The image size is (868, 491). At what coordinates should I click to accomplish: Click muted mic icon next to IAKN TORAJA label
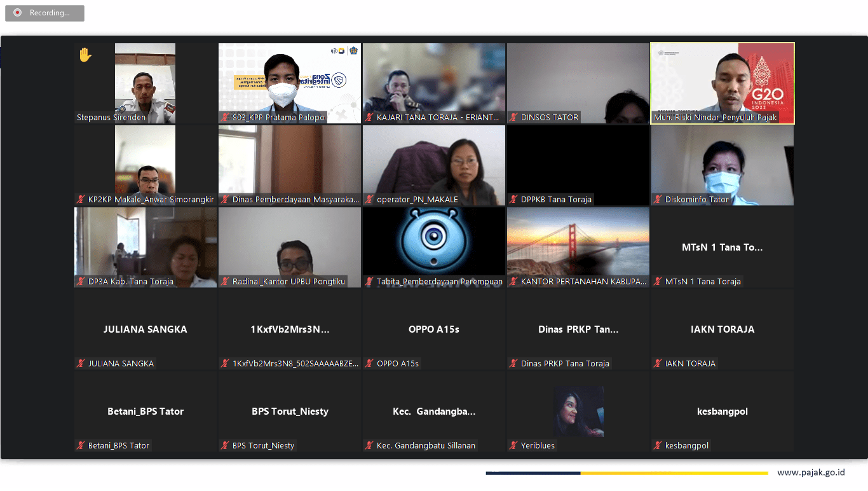[x=658, y=364]
